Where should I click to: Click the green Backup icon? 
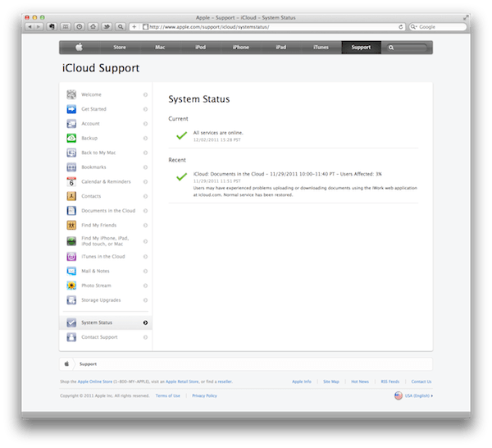coord(71,138)
